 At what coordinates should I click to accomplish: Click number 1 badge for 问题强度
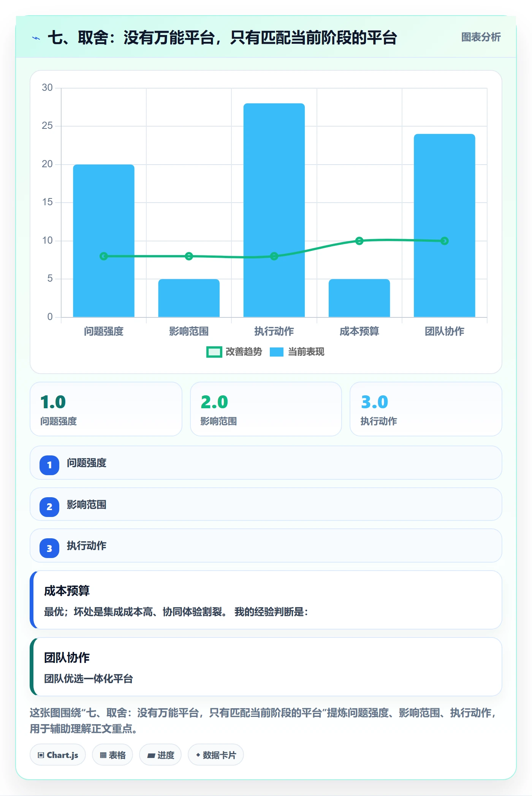tap(49, 465)
